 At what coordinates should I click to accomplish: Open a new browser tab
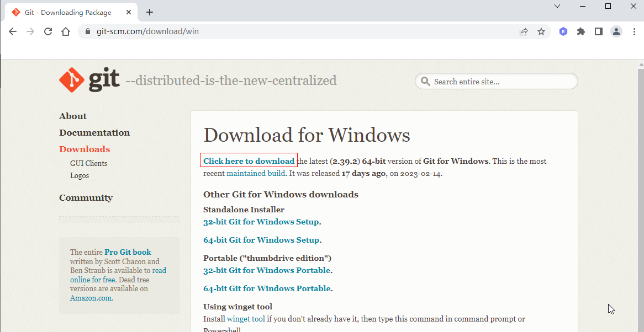150,12
